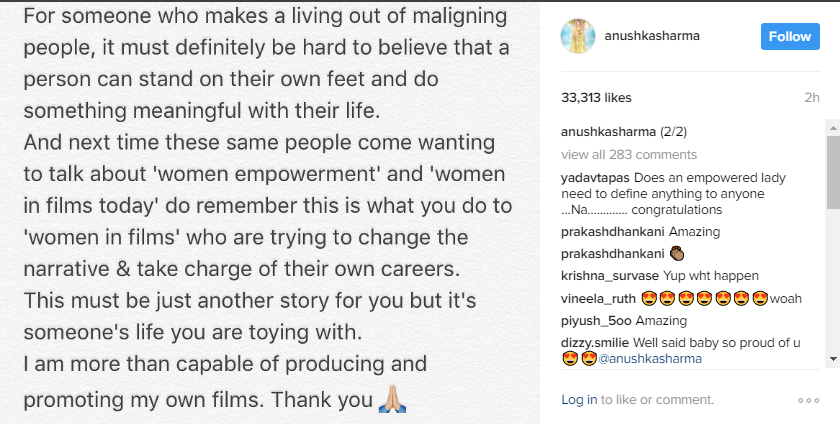The width and height of the screenshot is (840, 424).
Task: Click the 33,313 likes count
Action: (x=596, y=97)
